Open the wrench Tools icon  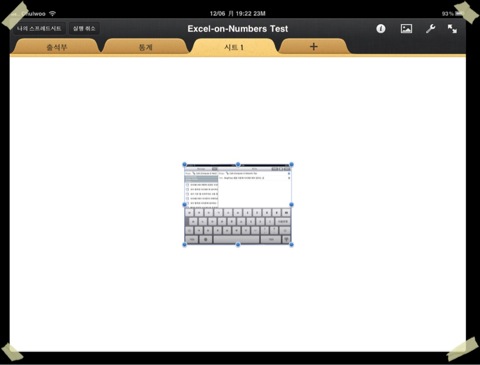[x=430, y=29]
